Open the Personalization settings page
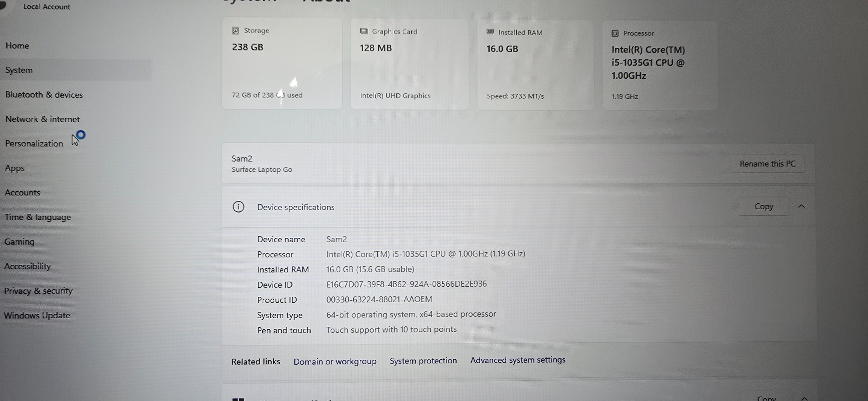 click(x=34, y=144)
